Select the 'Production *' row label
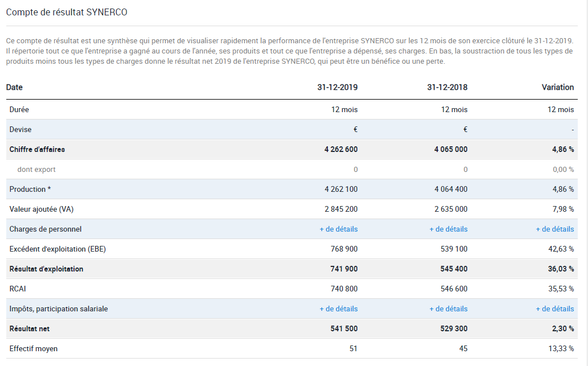The height and width of the screenshot is (366, 588). (x=30, y=190)
